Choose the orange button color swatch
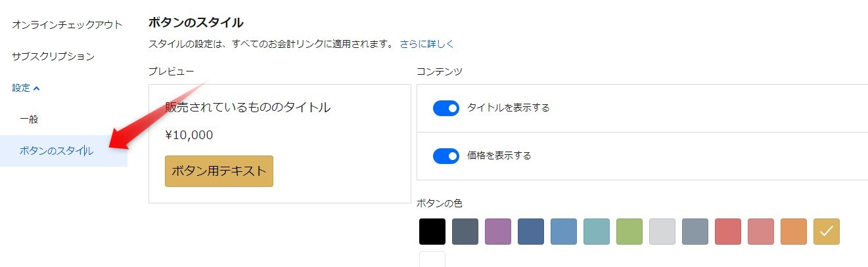 pos(794,232)
